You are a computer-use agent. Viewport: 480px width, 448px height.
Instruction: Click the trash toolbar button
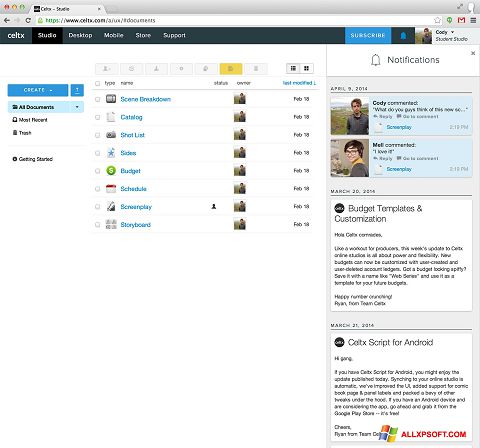256,69
